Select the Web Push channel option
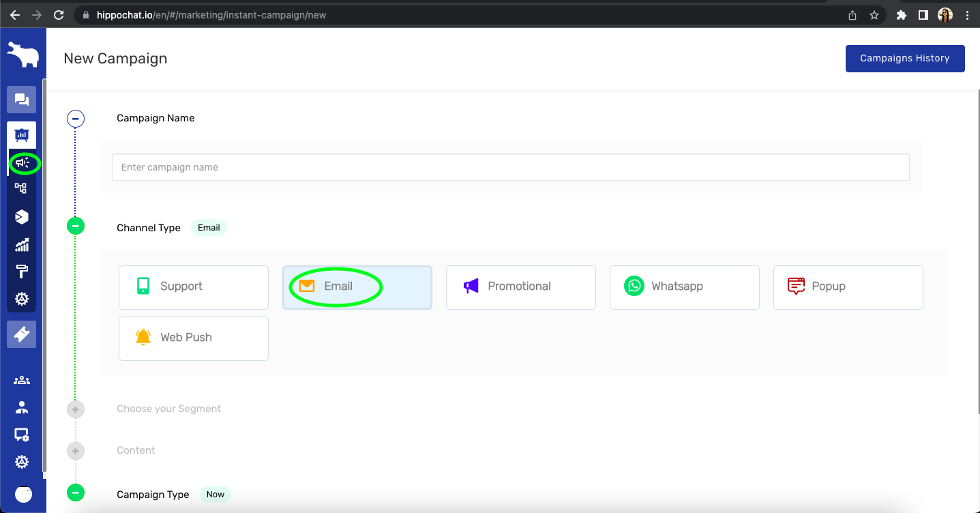This screenshot has width=980, height=513. (x=194, y=338)
